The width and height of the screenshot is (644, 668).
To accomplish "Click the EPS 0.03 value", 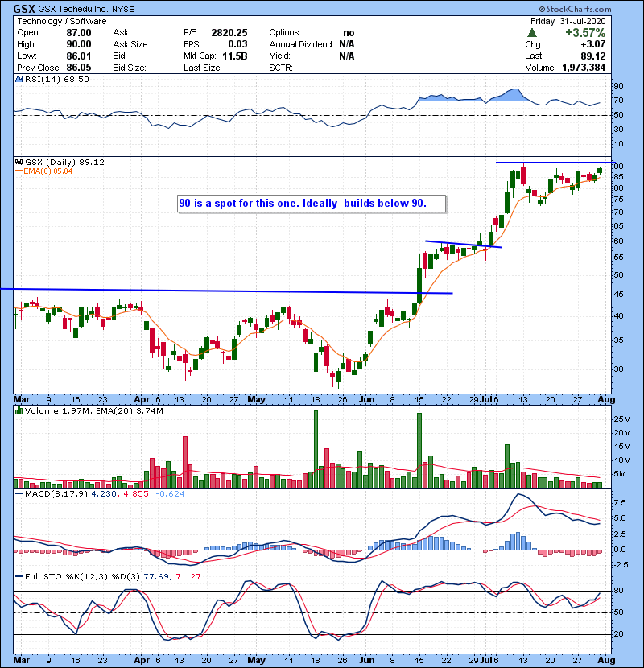I will pyautogui.click(x=237, y=44).
